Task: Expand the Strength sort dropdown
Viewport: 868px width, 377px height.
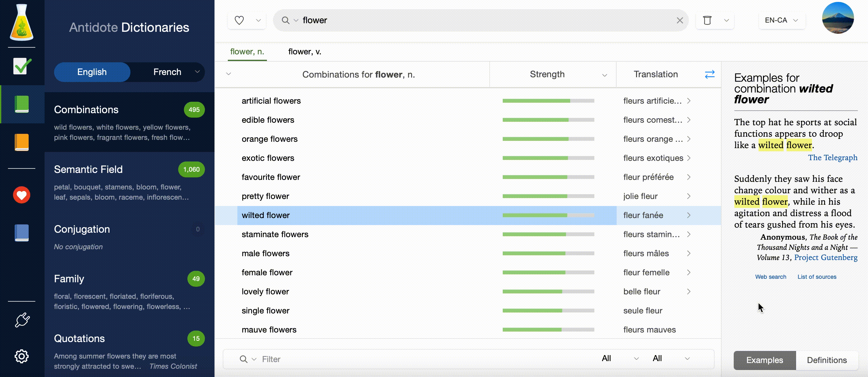Action: pos(605,75)
